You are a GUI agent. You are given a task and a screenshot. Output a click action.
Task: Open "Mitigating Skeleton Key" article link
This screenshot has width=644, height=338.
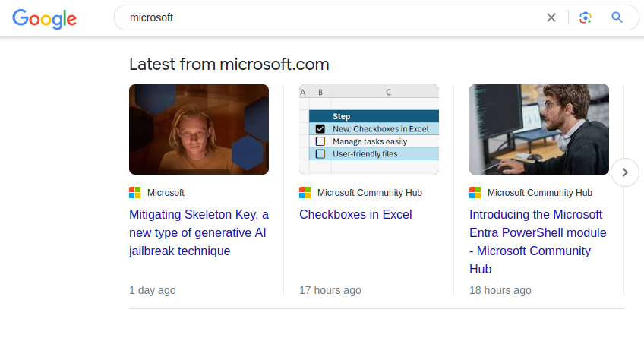199,232
